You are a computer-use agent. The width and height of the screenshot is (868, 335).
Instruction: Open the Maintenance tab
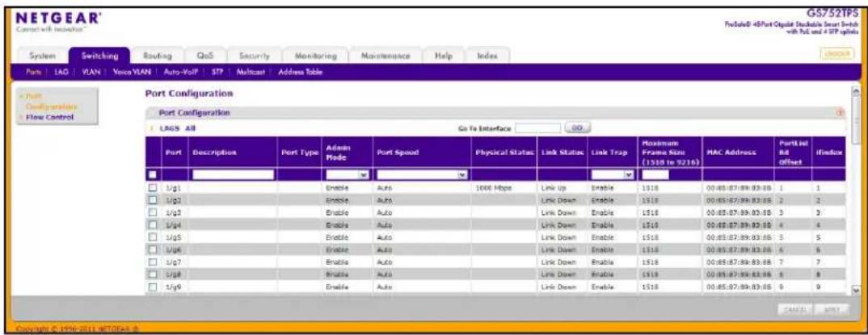tap(385, 56)
